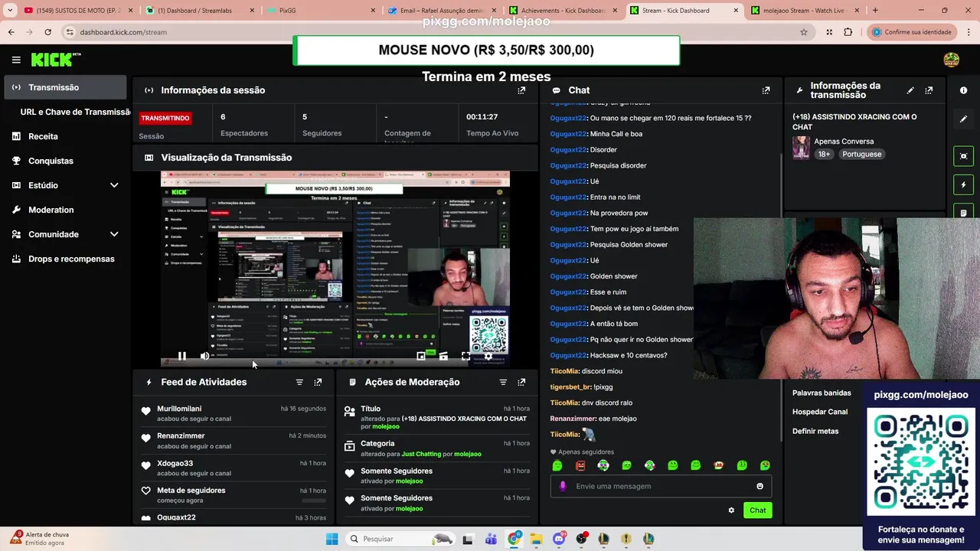This screenshot has height=551, width=980.
Task: Open Windows Start menu
Action: point(332,539)
